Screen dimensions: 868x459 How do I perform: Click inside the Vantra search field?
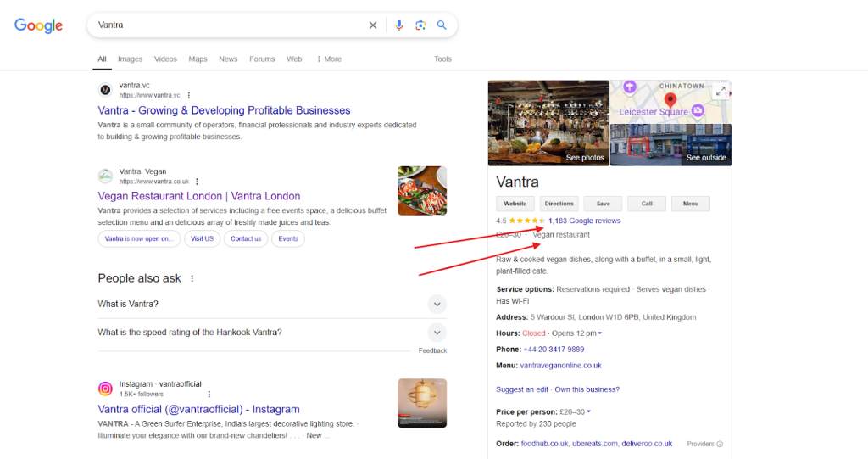point(229,25)
